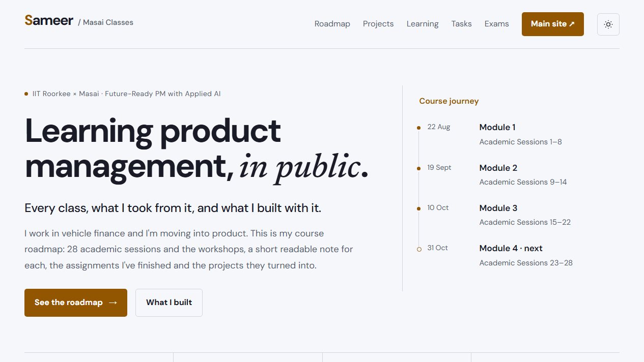
Task: Click the Sameer logo
Action: tap(49, 21)
